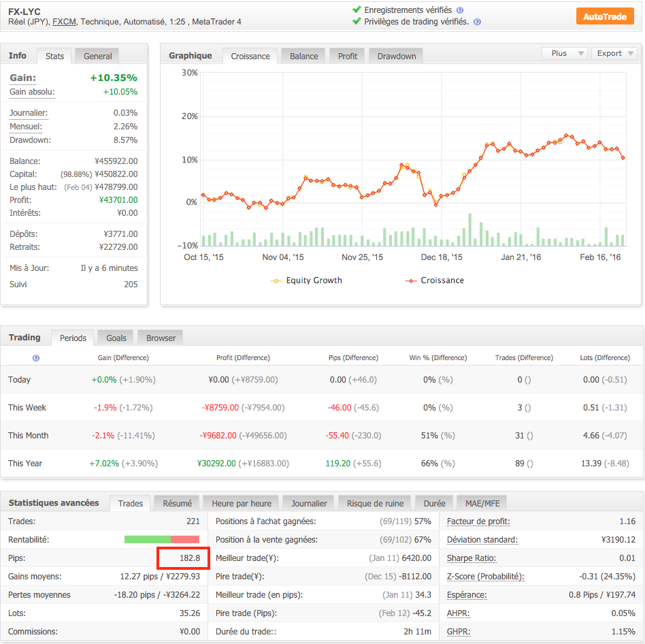Click the Gain (Difference) column header
The image size is (645, 644).
click(123, 357)
